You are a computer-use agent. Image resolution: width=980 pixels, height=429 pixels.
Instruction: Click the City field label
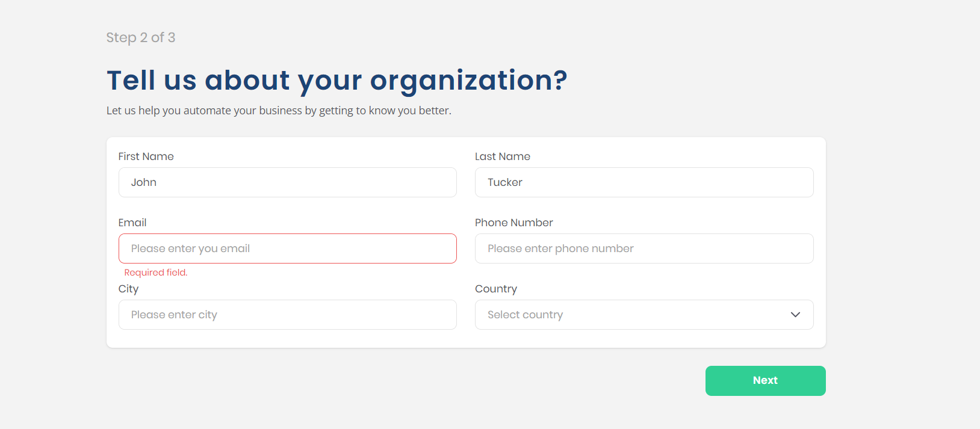click(x=128, y=289)
